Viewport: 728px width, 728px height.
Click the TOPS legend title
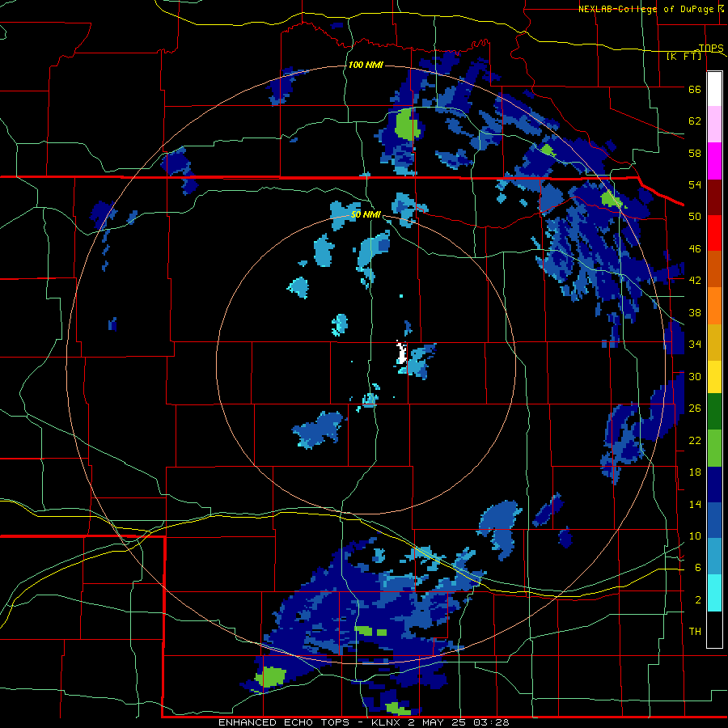point(711,48)
